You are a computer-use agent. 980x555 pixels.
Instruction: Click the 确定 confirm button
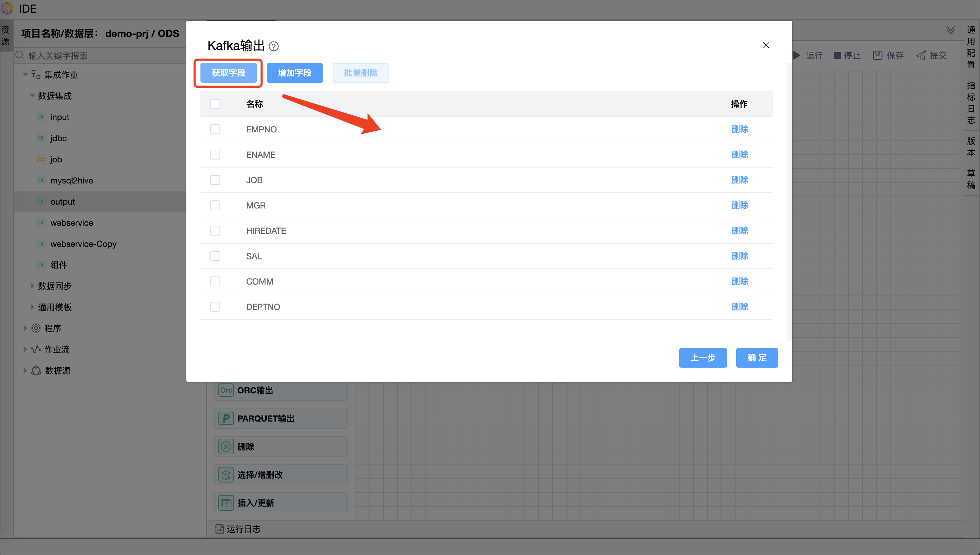(757, 357)
